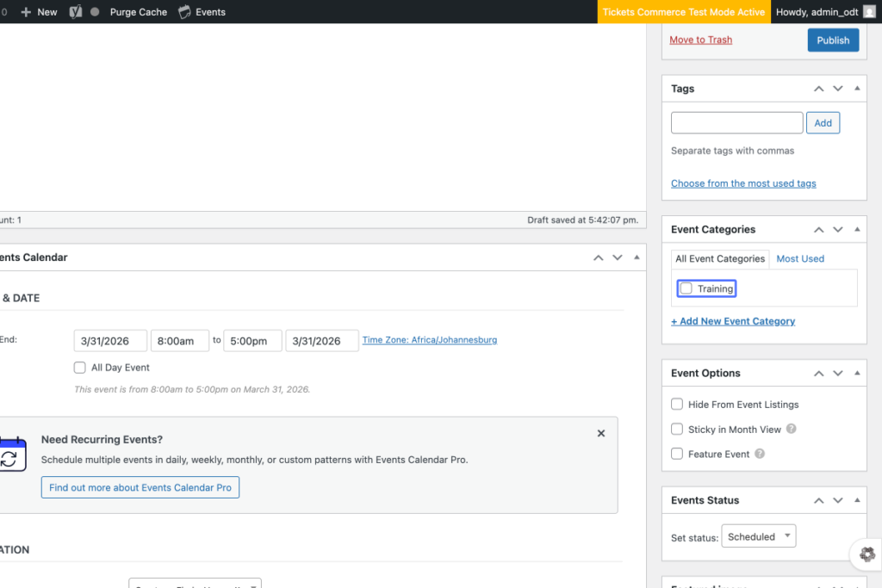The image size is (882, 588).
Task: Collapse the Events Status panel
Action: pos(857,499)
